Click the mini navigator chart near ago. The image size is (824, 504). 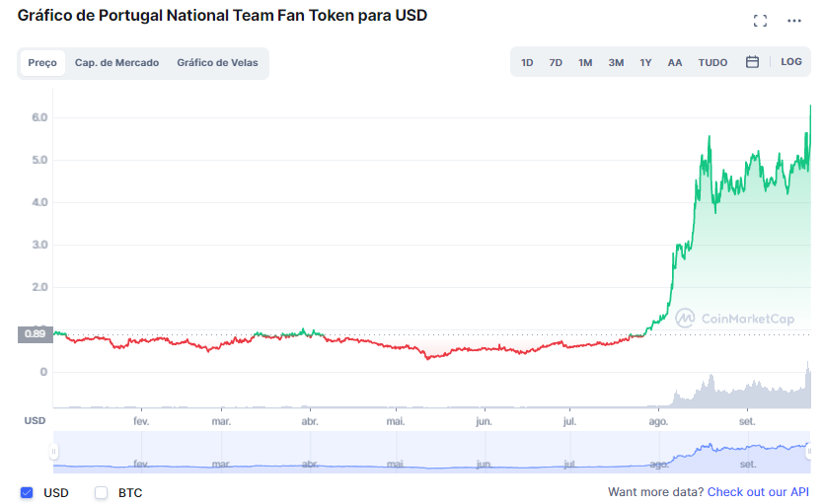click(658, 464)
